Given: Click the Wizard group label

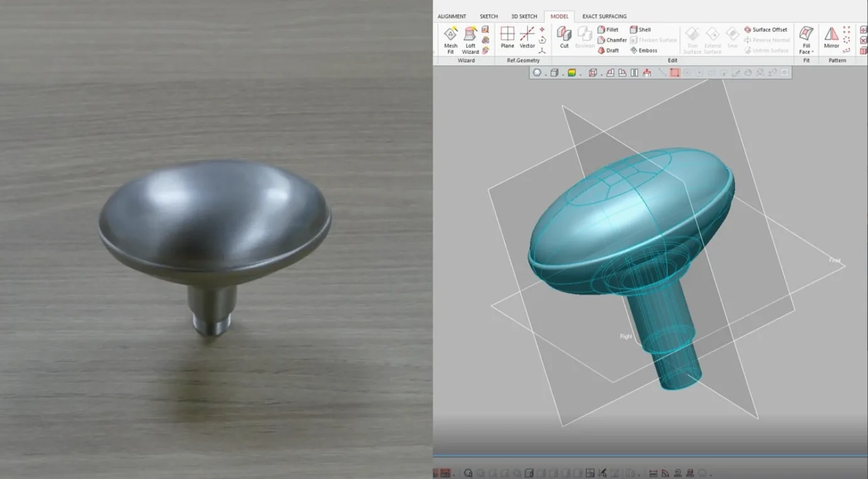Looking at the screenshot, I should (466, 60).
